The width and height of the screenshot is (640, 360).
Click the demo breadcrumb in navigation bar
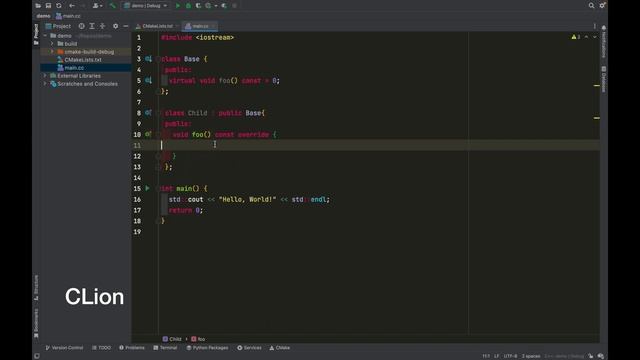(43, 16)
